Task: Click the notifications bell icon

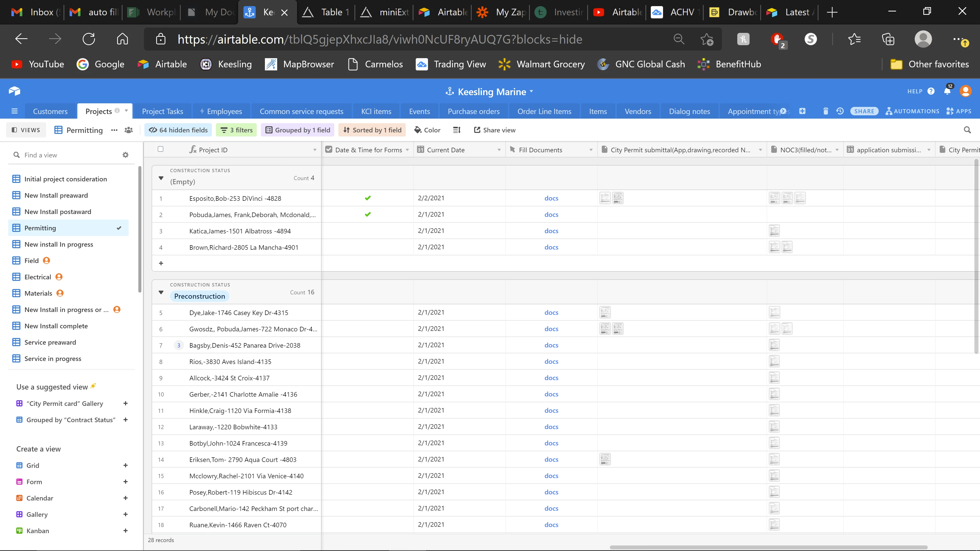Action: pos(947,91)
